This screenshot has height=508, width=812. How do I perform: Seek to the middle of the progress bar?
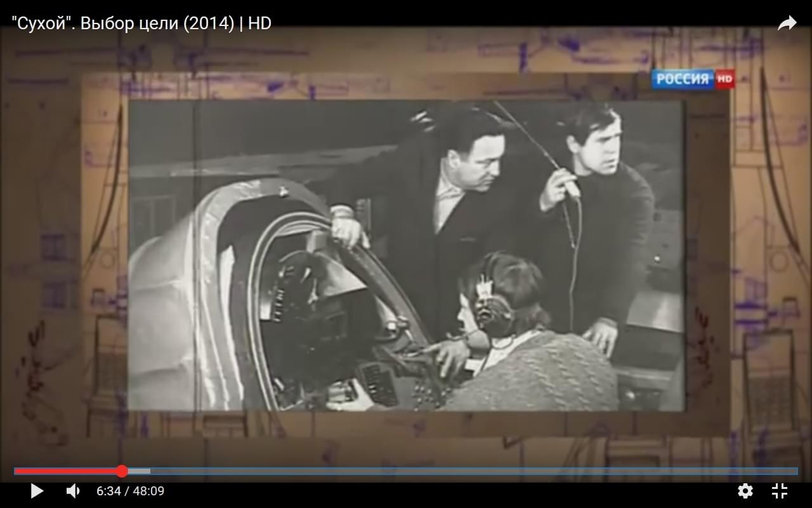click(406, 471)
